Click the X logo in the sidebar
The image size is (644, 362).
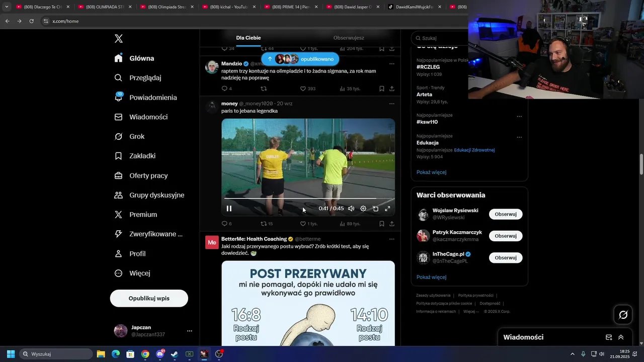(119, 39)
